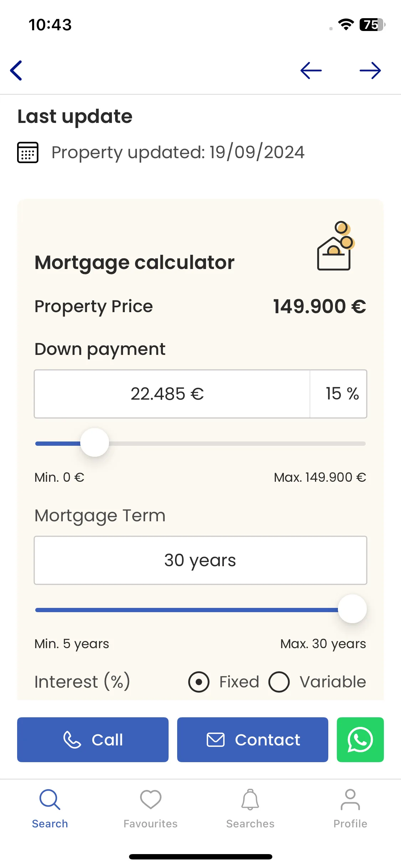Viewport: 401px width, 868px height.
Task: Tap the mortgage house coins icon
Action: pyautogui.click(x=336, y=246)
